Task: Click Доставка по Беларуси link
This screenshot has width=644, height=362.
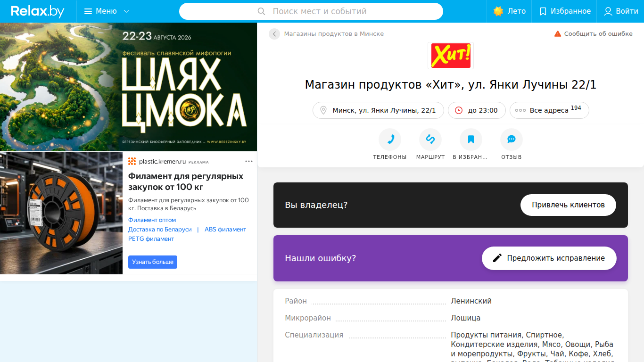Action: click(160, 230)
